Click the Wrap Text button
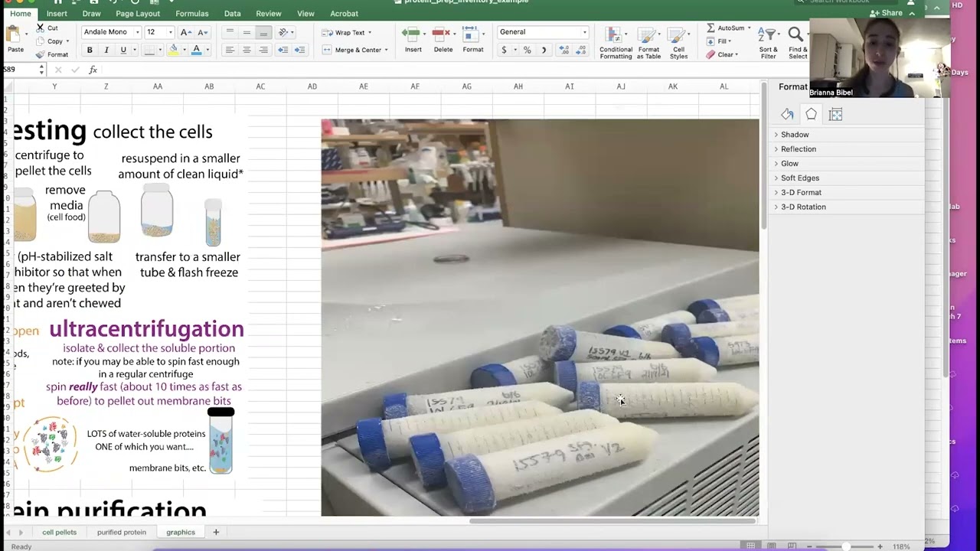This screenshot has width=980, height=551. [x=346, y=33]
